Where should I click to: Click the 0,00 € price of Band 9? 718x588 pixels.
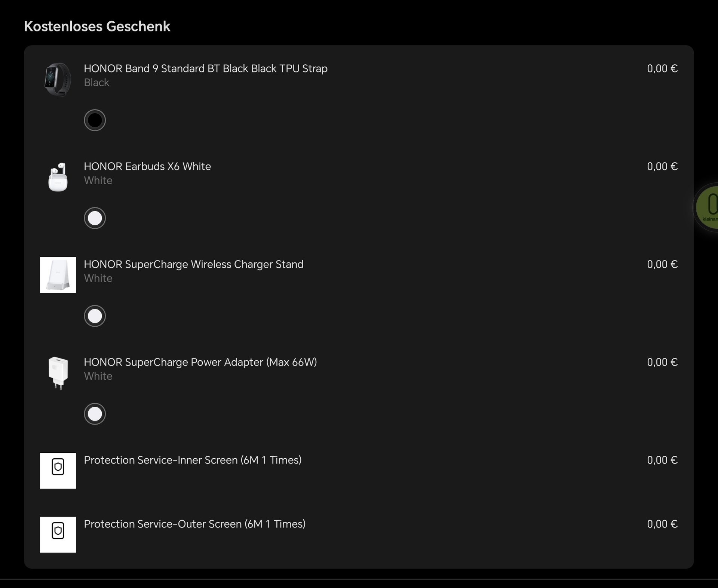click(x=662, y=68)
